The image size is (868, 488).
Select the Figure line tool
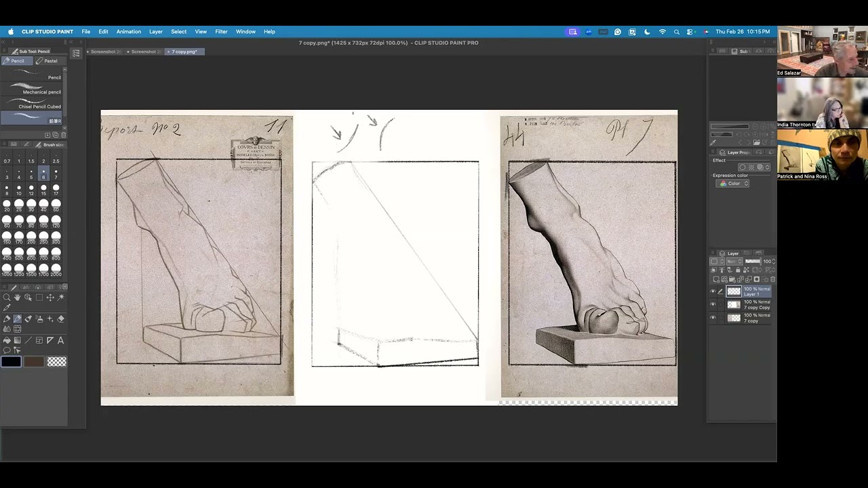28,340
